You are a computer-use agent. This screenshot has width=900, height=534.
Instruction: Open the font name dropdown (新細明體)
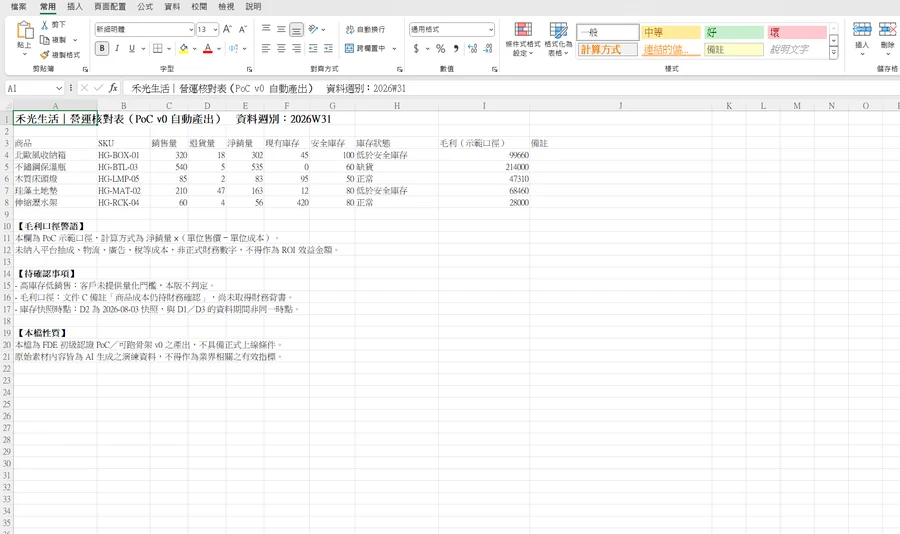point(191,29)
